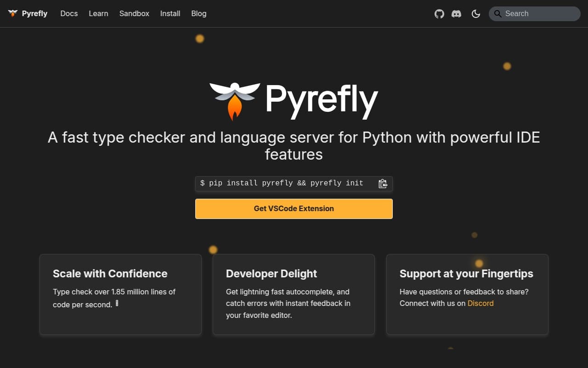The width and height of the screenshot is (588, 368).
Task: Click the search magnifier icon
Action: [x=497, y=14]
